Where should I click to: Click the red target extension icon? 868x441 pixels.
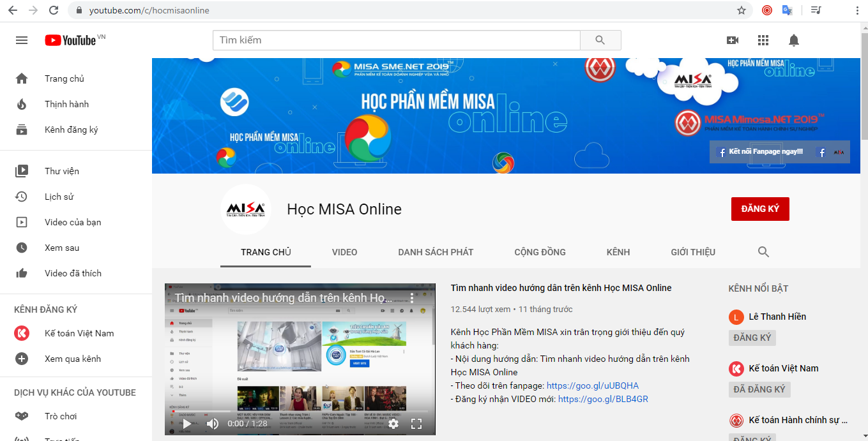tap(767, 10)
